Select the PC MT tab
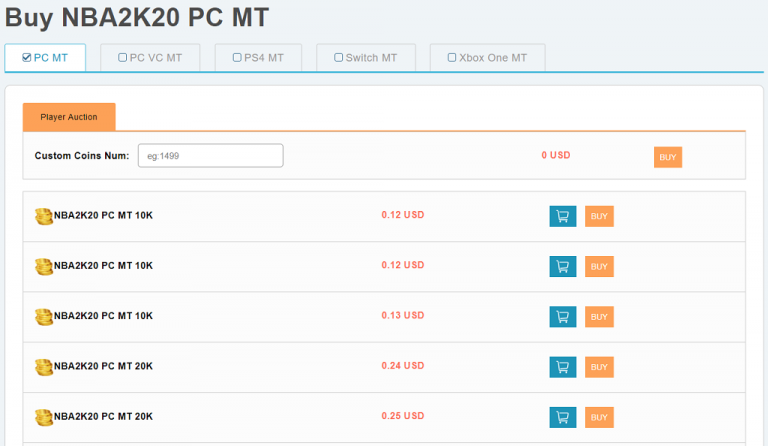Screen dimensions: 768x446 click(x=45, y=58)
